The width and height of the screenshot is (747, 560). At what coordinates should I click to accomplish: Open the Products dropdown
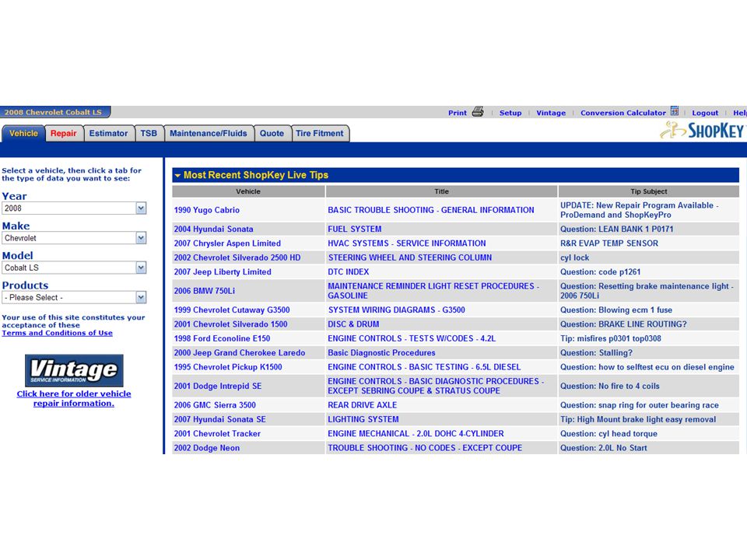[74, 297]
